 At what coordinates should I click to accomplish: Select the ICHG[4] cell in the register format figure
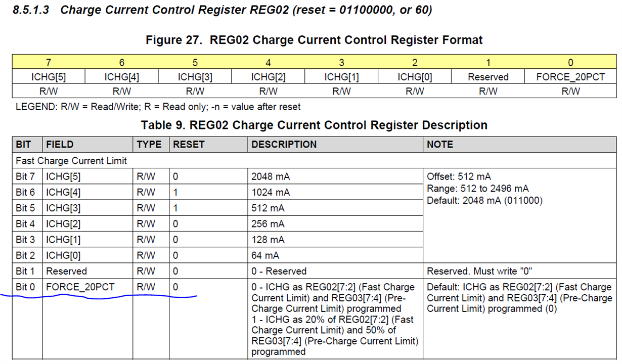[x=121, y=77]
